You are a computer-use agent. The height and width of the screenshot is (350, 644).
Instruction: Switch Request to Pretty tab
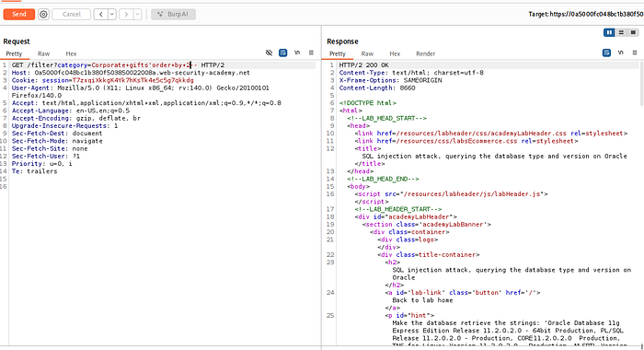click(14, 53)
